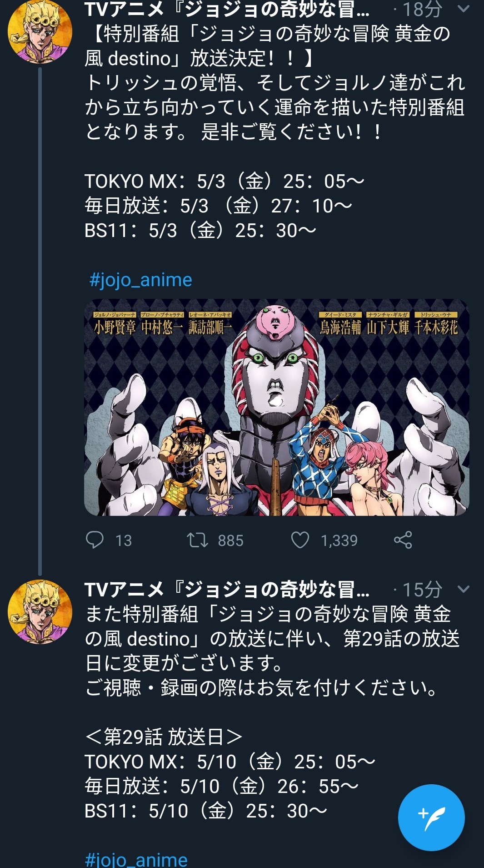Open the account name on the first tweet

tap(227, 9)
